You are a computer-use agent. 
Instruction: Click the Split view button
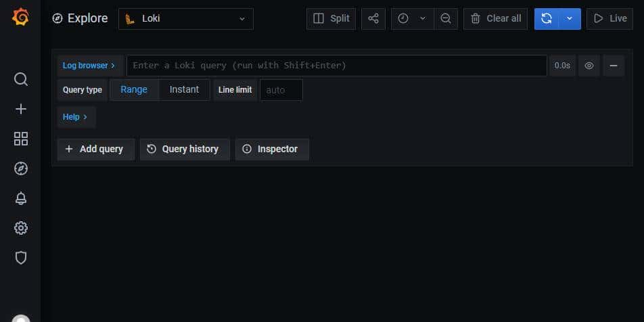(x=331, y=19)
